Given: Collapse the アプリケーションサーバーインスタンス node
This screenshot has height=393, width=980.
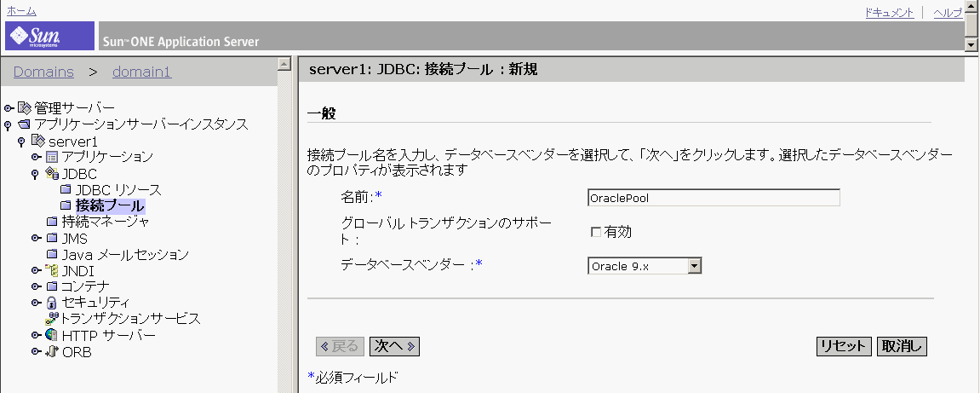Looking at the screenshot, I should 9,126.
